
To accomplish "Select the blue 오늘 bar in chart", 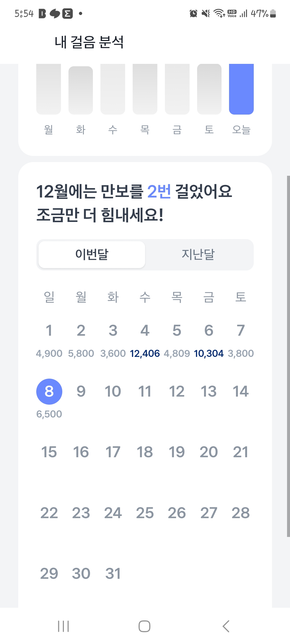I will coord(241,89).
